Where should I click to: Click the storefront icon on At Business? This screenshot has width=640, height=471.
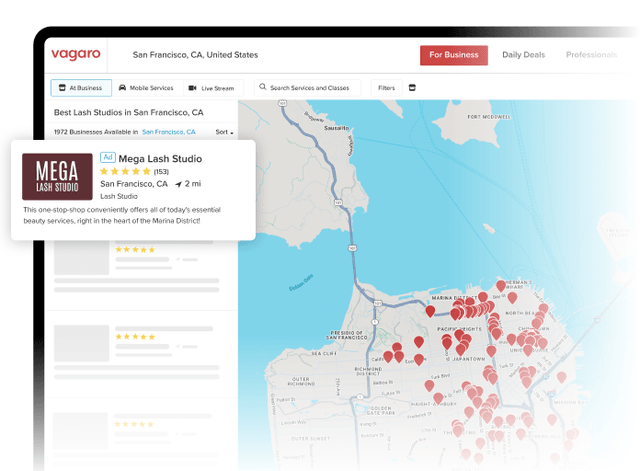pyautogui.click(x=62, y=88)
